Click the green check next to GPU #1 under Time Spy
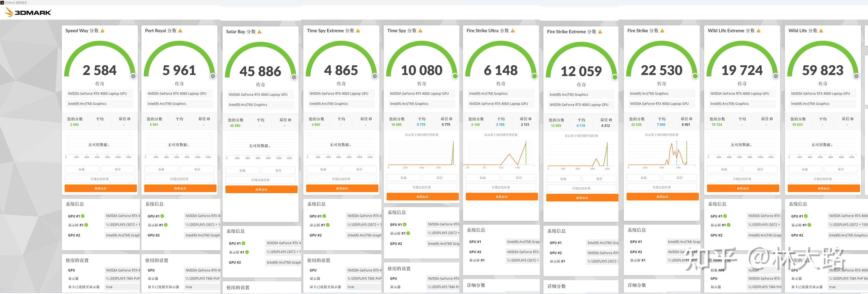Image resolution: width=868 pixels, height=294 pixels. (405, 225)
